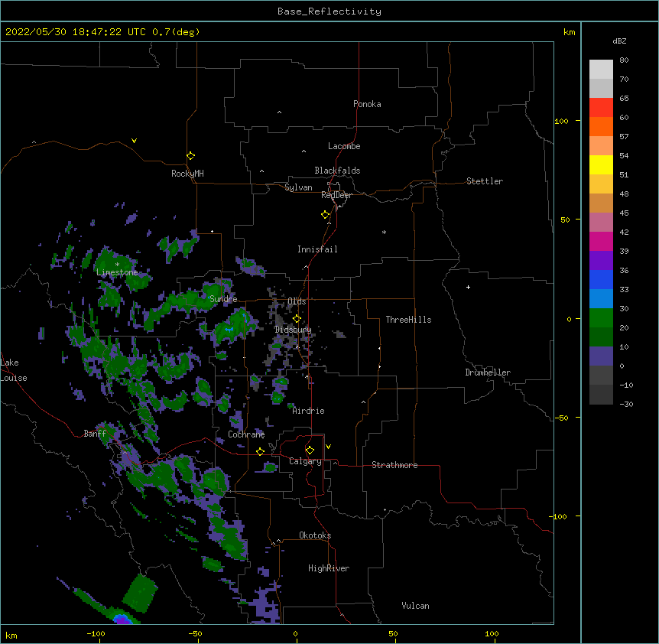Click the white asterisk above Limestone label

pyautogui.click(x=117, y=265)
